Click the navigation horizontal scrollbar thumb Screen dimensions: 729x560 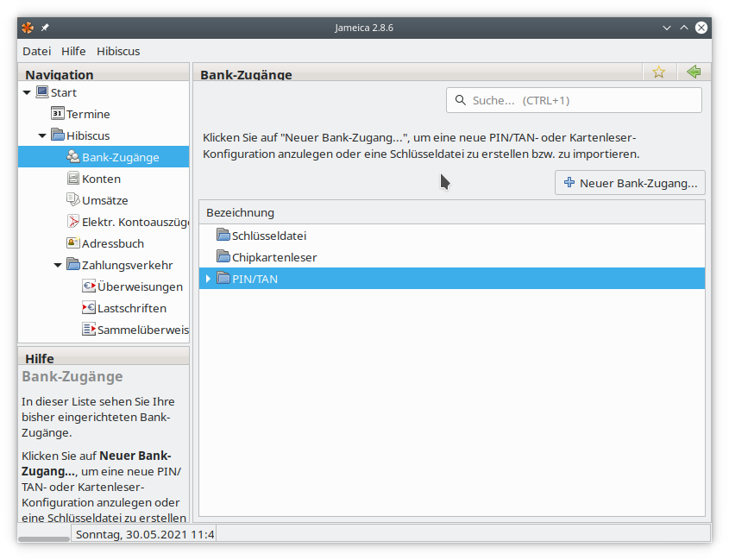click(44, 539)
